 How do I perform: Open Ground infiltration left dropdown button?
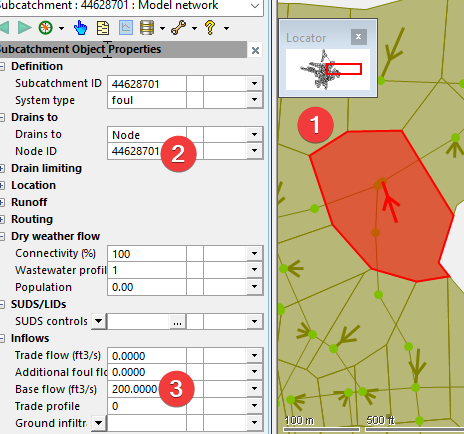click(99, 423)
